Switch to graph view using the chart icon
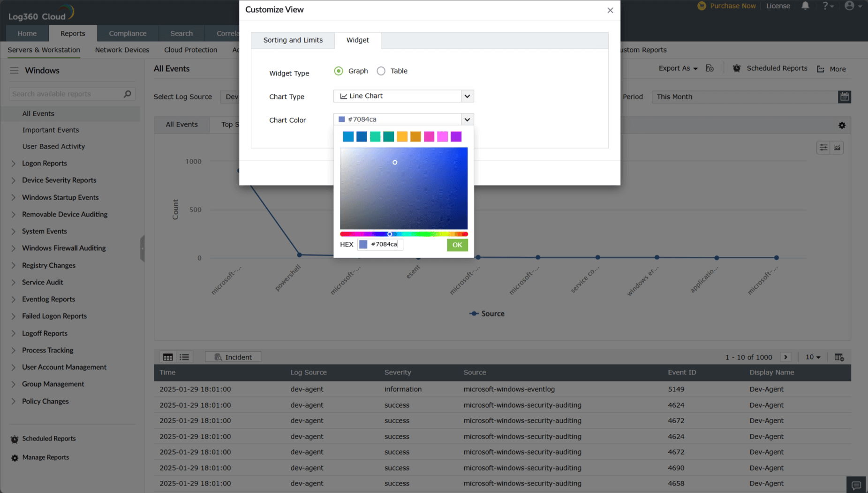This screenshot has height=493, width=868. pyautogui.click(x=837, y=147)
